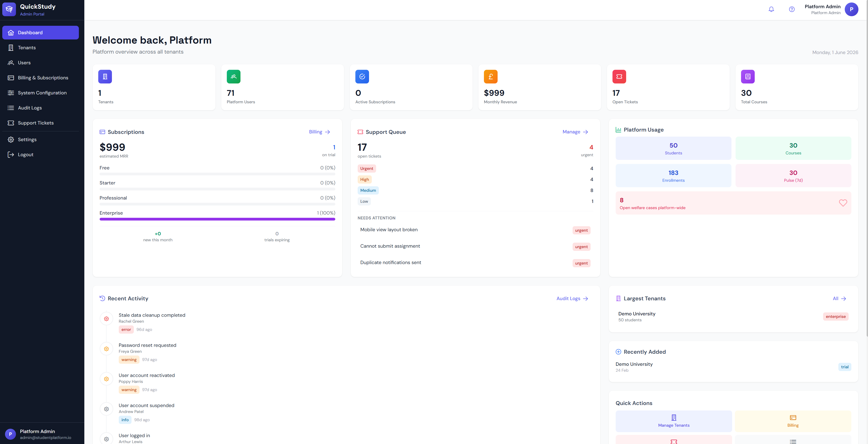Viewport: 868px width, 444px height.
Task: Click the Platform Usage bar chart icon
Action: click(x=618, y=130)
